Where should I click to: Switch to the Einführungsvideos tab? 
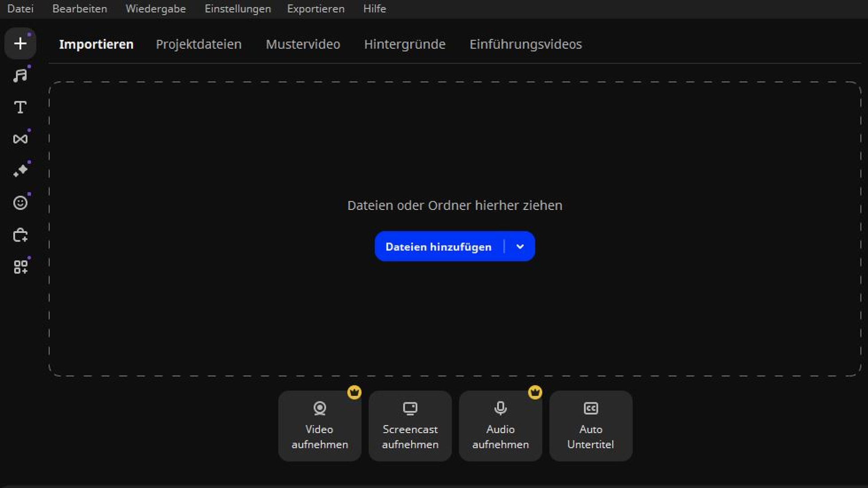pos(526,44)
